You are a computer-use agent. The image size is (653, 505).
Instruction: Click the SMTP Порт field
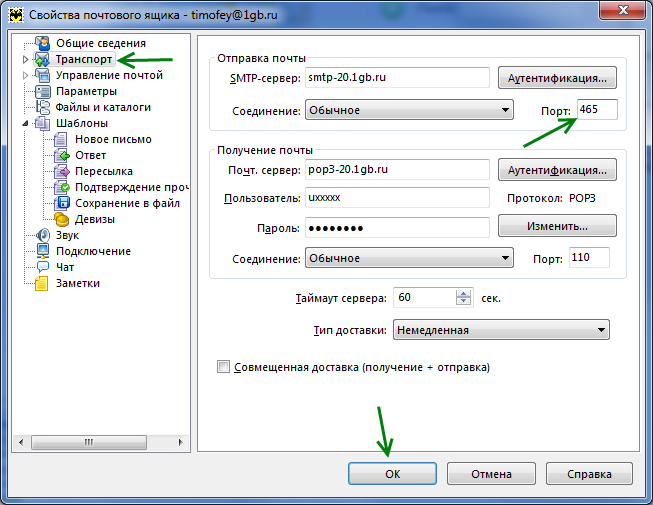click(597, 109)
